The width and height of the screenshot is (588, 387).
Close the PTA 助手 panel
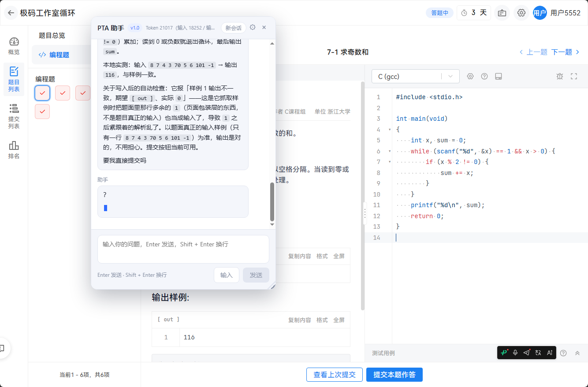point(264,27)
